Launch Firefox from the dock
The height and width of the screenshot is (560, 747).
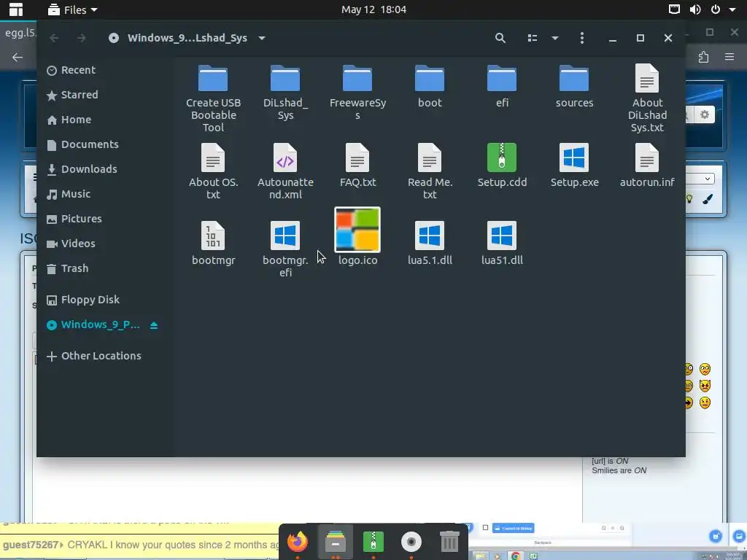298,542
